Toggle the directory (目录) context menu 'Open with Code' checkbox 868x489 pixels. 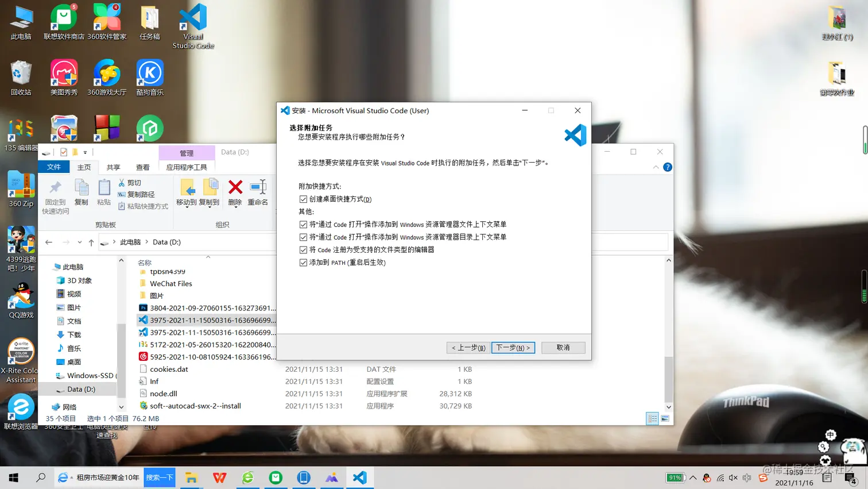(x=303, y=237)
